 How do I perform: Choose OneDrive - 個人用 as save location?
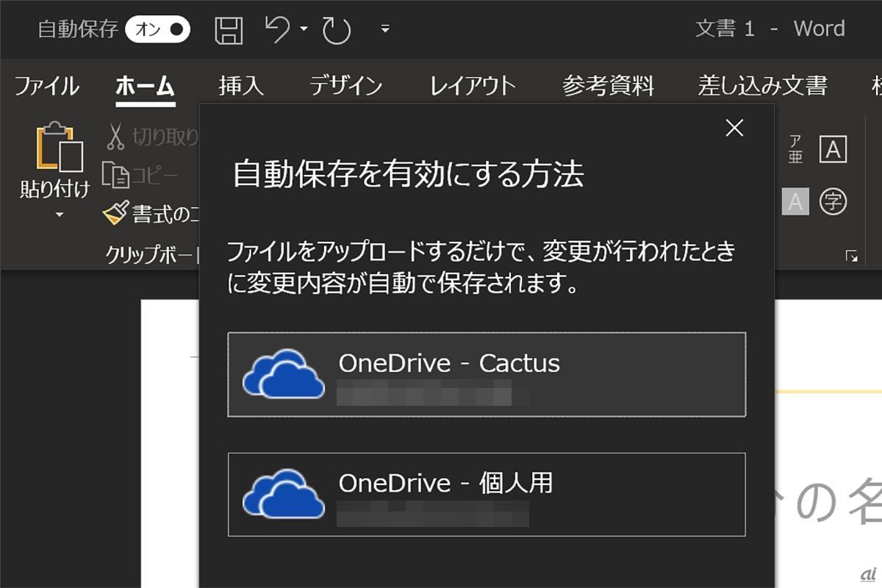(487, 495)
